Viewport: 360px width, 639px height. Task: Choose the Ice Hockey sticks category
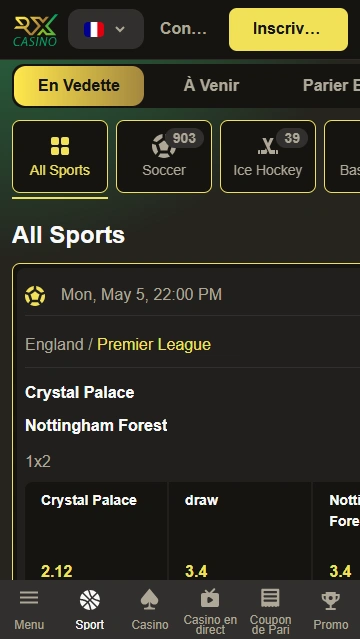(268, 156)
